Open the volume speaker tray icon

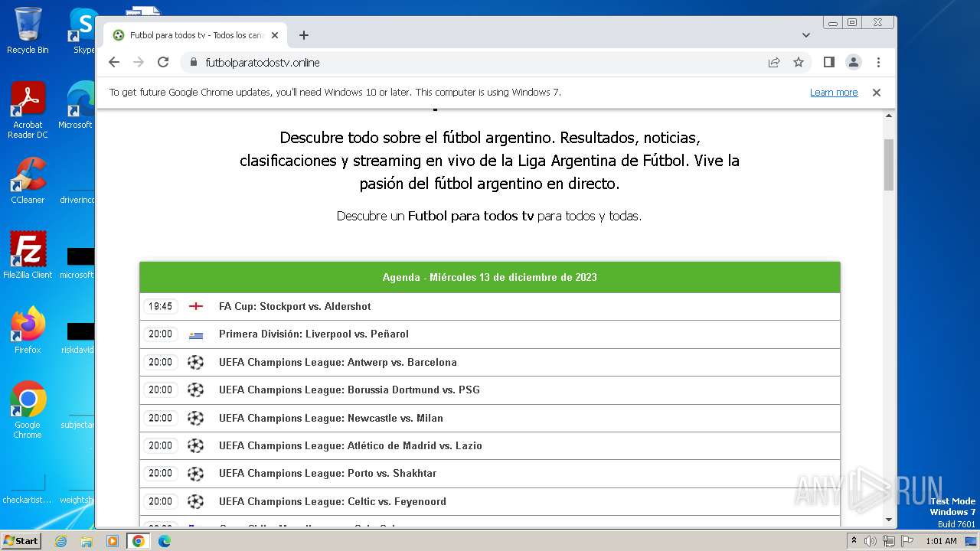871,541
